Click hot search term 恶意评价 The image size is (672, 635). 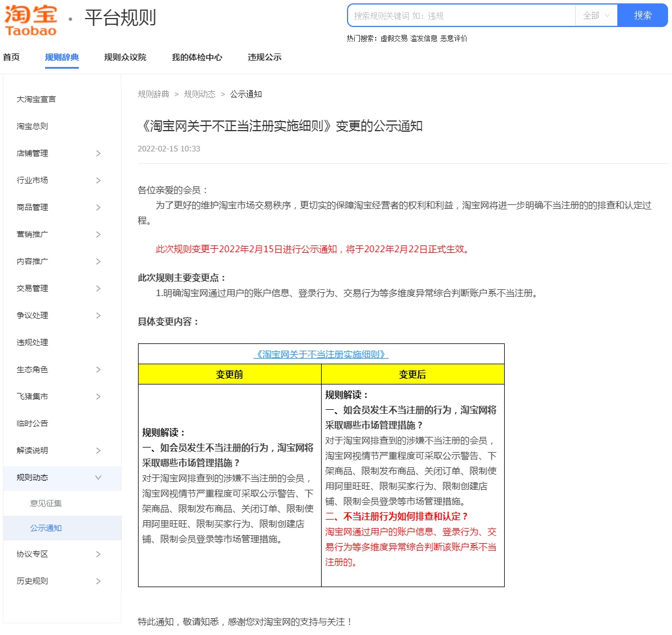[x=453, y=38]
